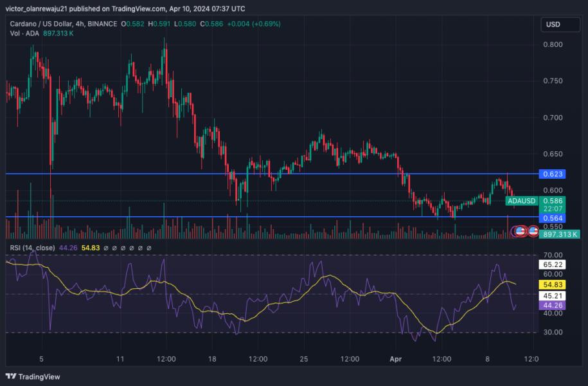Image resolution: width=588 pixels, height=386 pixels.
Task: Click the 40.00 RSI axis label
Action: click(x=553, y=313)
